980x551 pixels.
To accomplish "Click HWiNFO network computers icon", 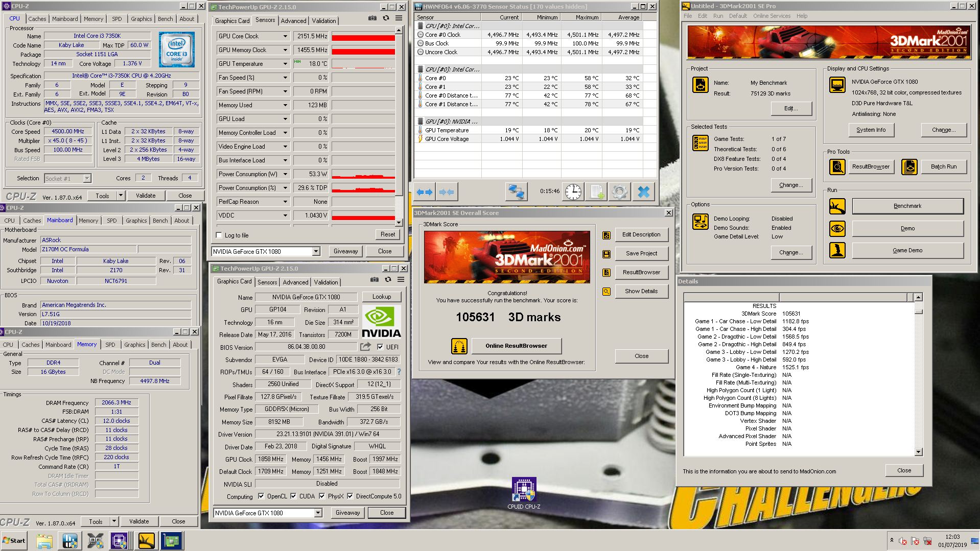I will (516, 192).
